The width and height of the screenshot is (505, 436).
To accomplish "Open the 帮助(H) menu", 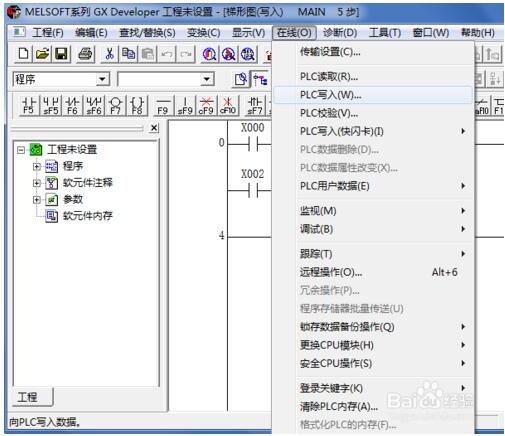I will tap(477, 33).
